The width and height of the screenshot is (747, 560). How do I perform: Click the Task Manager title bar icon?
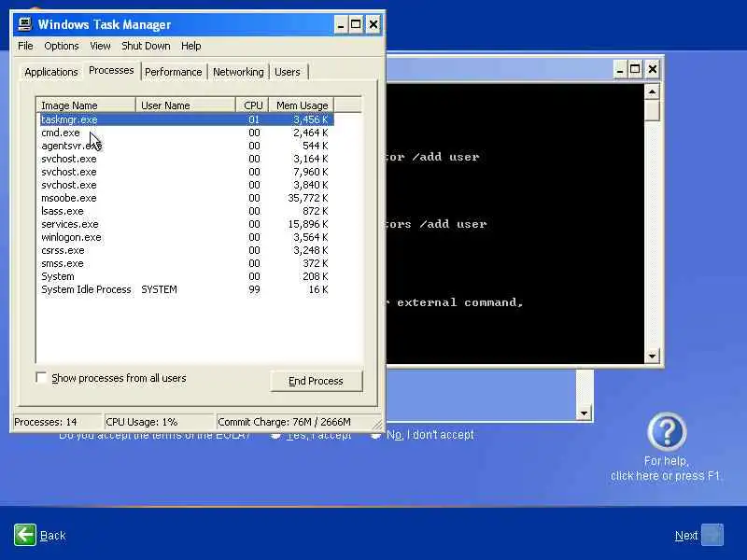click(25, 24)
